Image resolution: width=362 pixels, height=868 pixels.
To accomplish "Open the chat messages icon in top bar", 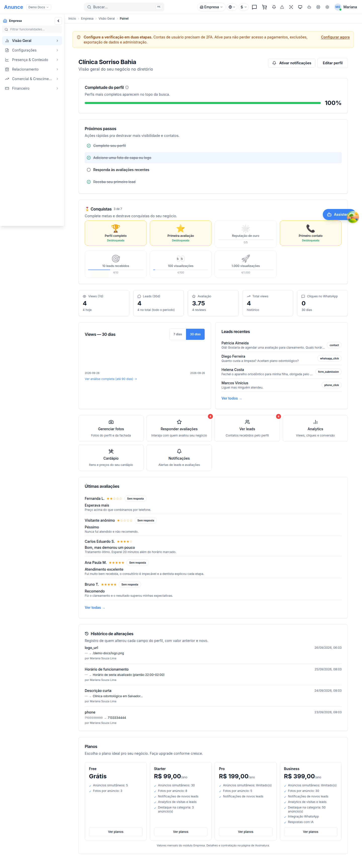I will 254,7.
